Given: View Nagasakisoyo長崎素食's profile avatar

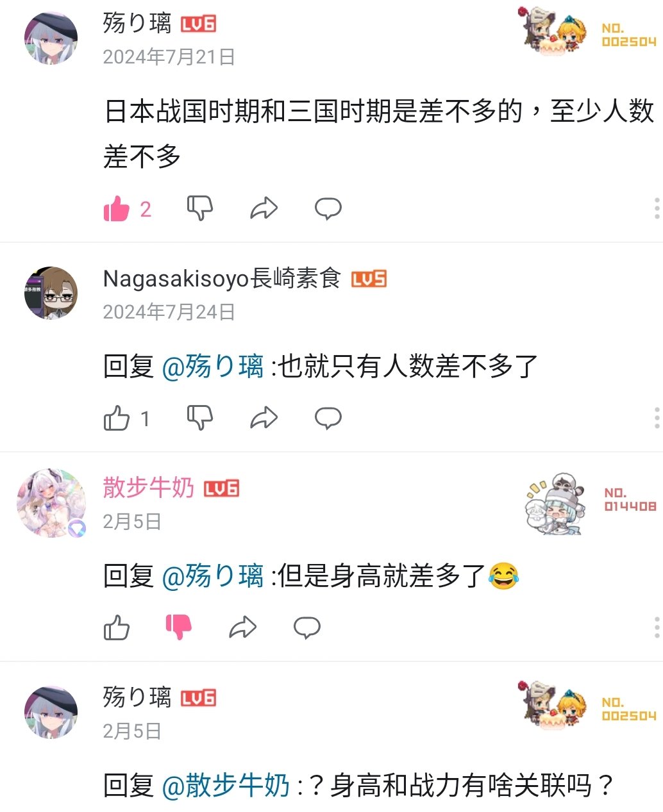Looking at the screenshot, I should pyautogui.click(x=51, y=294).
